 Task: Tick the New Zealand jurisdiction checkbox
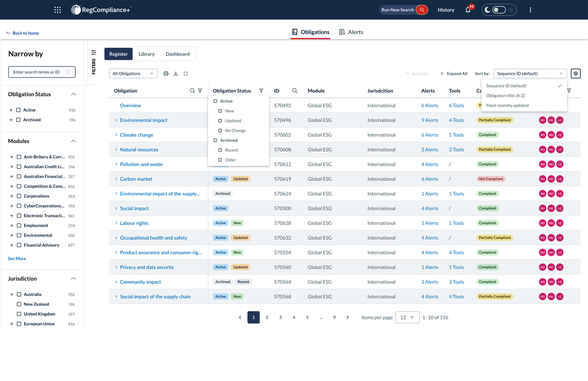(19, 304)
